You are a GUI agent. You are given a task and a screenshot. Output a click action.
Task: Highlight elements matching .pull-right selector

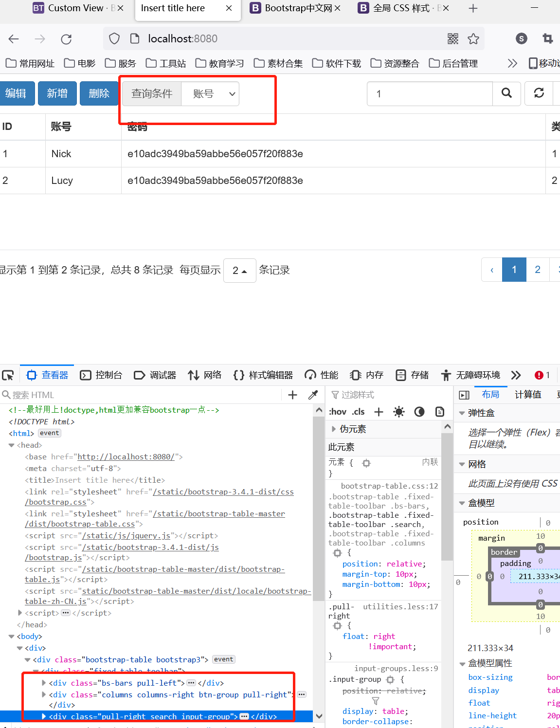338,626
